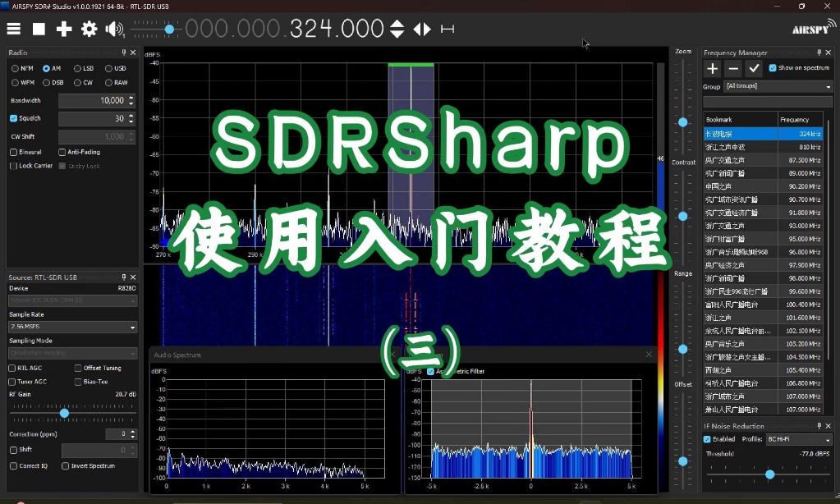Enable RTL AGC checkbox
This screenshot has width=840, height=504.
pos(11,368)
